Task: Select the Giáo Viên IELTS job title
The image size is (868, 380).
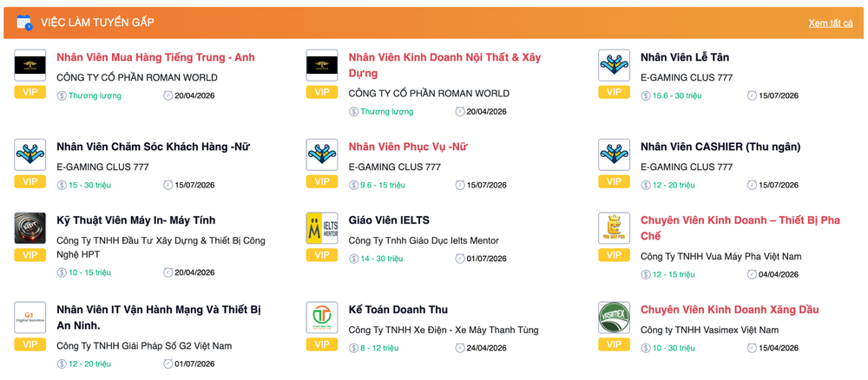Action: coord(389,220)
